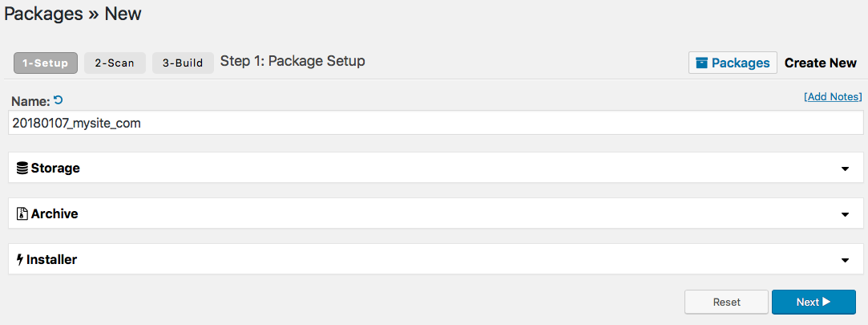Select the 1-Setup step tab
The height and width of the screenshot is (325, 868).
pos(46,63)
